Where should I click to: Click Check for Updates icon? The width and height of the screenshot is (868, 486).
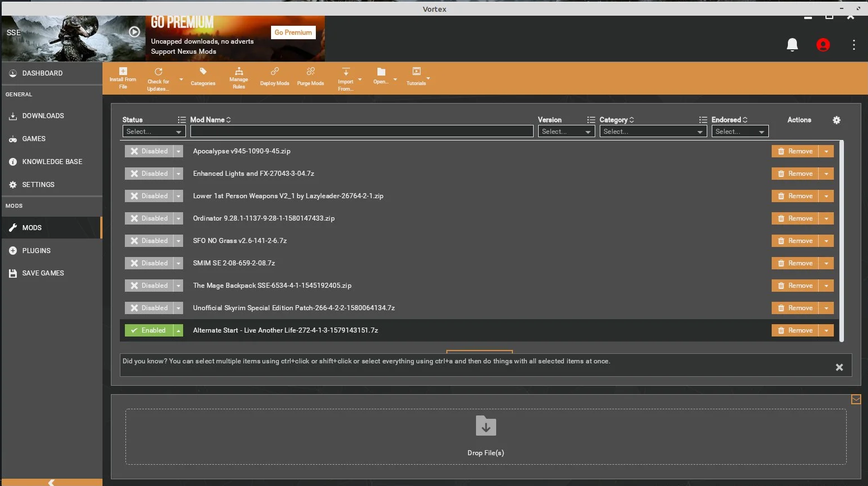(x=158, y=72)
